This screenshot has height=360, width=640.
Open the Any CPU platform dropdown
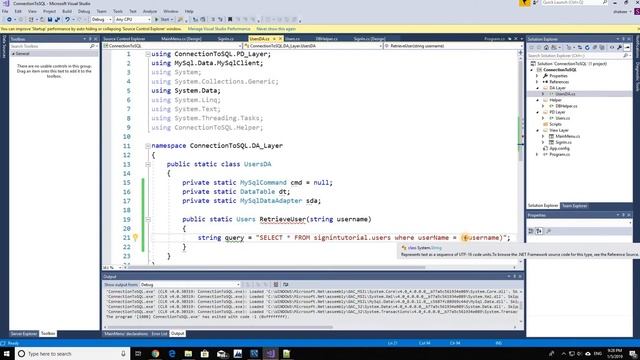coord(133,20)
